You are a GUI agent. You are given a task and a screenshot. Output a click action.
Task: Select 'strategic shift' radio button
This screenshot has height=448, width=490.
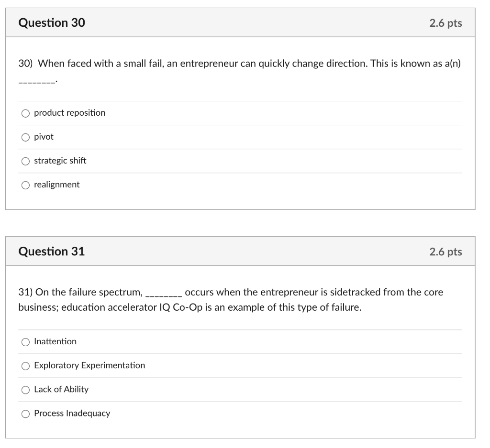point(25,161)
